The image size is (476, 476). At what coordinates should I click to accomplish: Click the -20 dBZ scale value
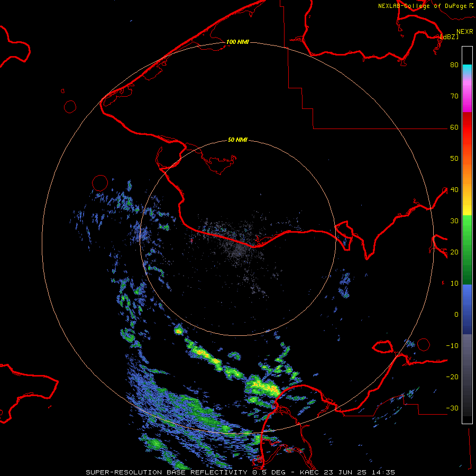[452, 377]
